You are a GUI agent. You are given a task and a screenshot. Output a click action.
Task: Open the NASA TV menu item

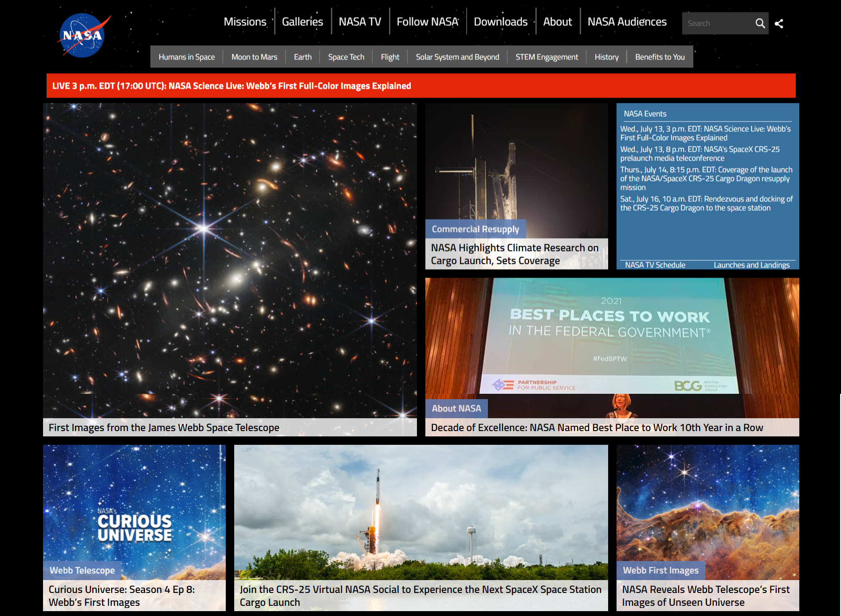click(x=360, y=21)
